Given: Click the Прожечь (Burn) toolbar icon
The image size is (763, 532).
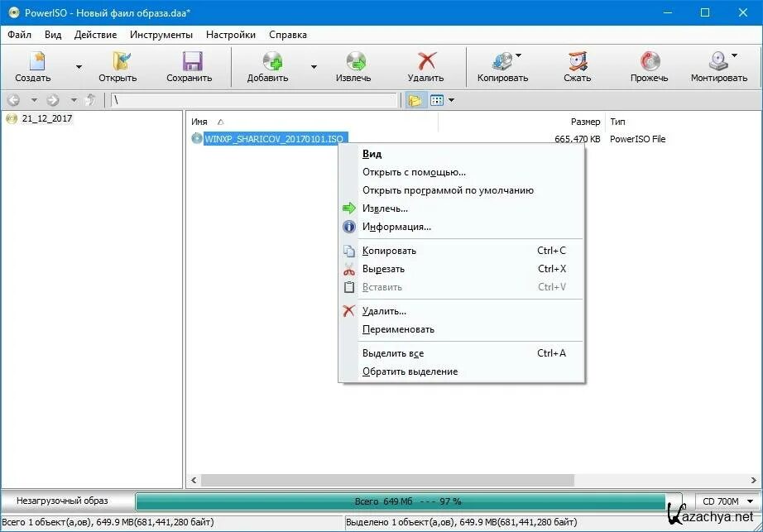Looking at the screenshot, I should pos(650,62).
